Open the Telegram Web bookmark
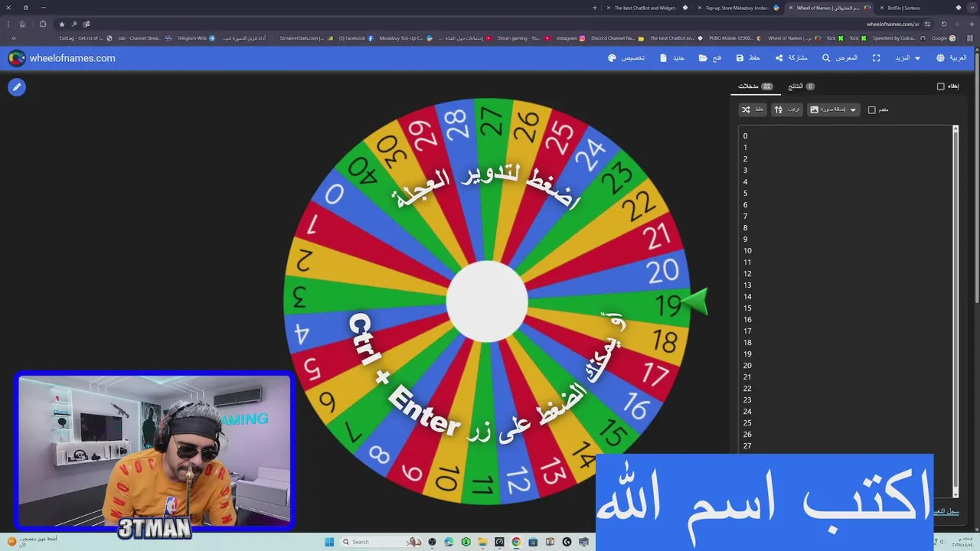This screenshot has height=551, width=980. coord(196,38)
